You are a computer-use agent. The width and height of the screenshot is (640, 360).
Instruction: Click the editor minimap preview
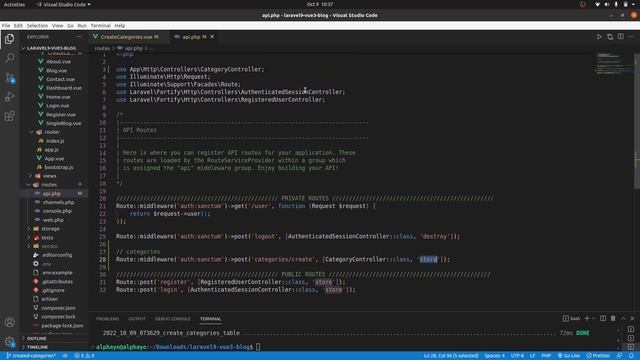pos(613,63)
